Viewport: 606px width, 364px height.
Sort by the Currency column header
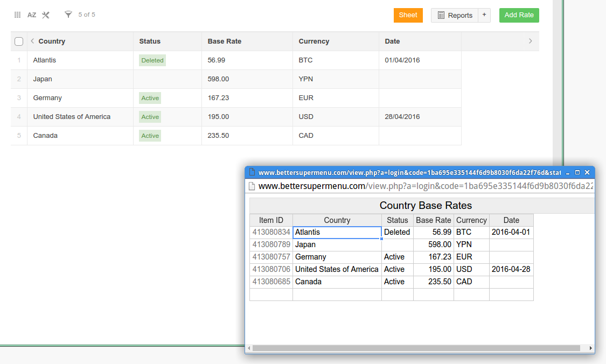[x=314, y=41]
